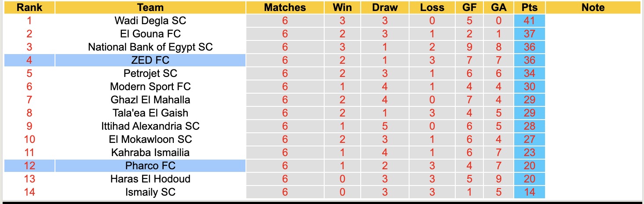Select the highlighted ZED FC team row

[150, 60]
